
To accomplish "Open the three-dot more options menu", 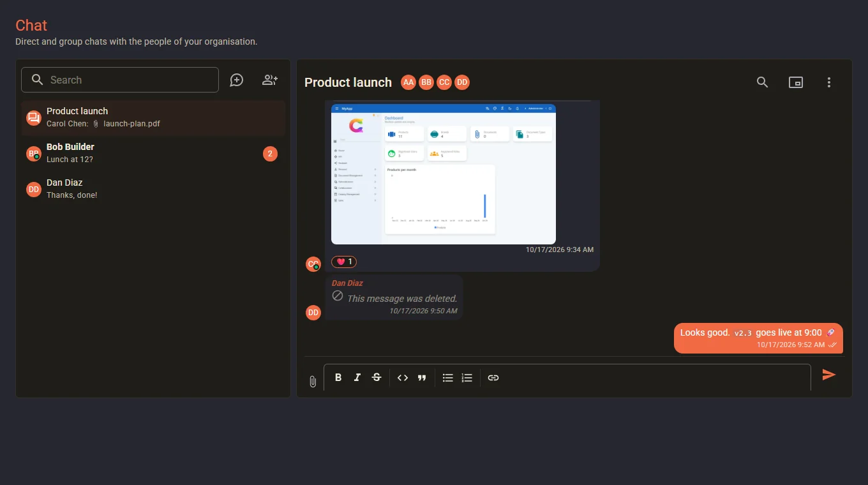I will (829, 82).
